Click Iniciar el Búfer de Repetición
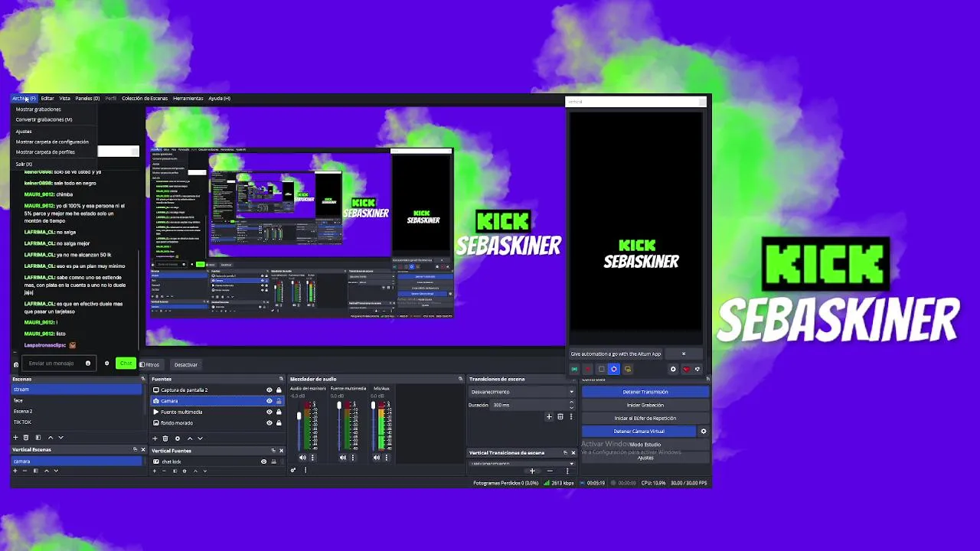Viewport: 980px width, 551px height. pyautogui.click(x=645, y=419)
